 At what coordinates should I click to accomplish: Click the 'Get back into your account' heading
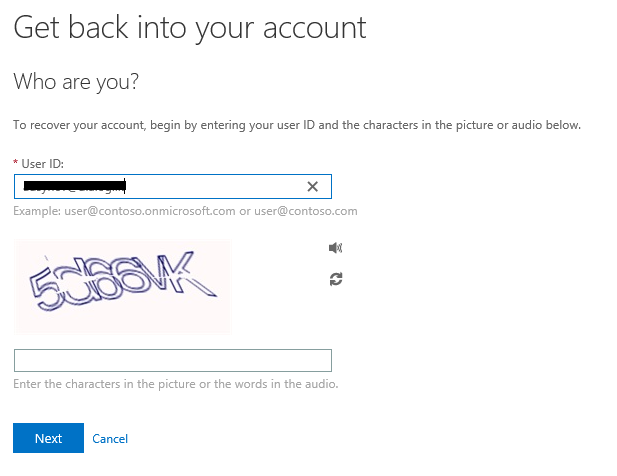pyautogui.click(x=190, y=28)
